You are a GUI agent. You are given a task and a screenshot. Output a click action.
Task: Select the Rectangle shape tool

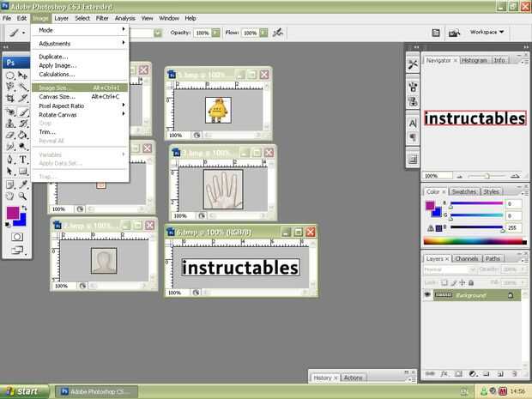pyautogui.click(x=22, y=171)
